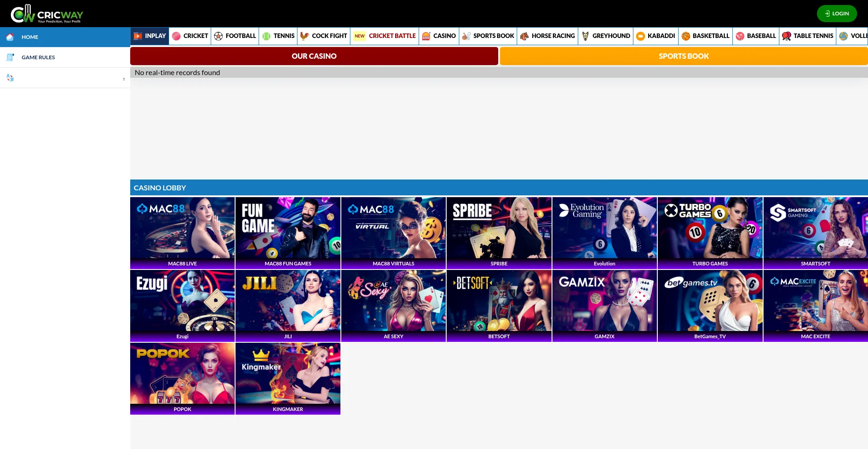Open the Kingmaker casino card
The image size is (868, 449).
tap(288, 378)
